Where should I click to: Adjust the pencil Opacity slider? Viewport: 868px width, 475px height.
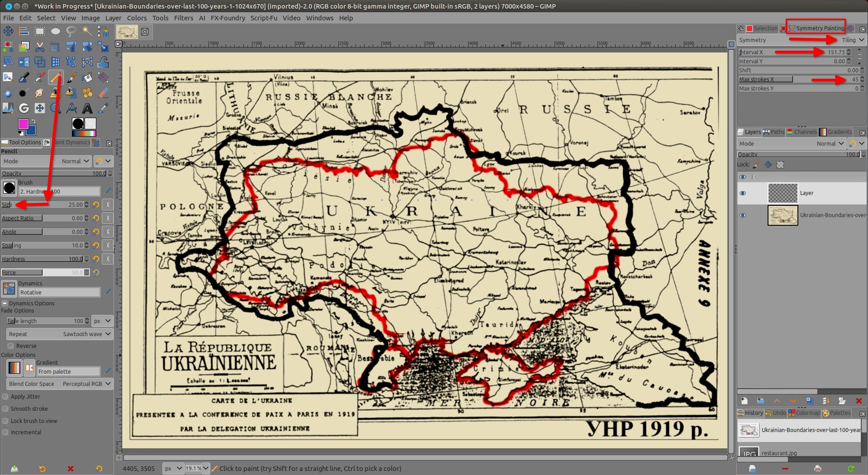click(x=54, y=174)
